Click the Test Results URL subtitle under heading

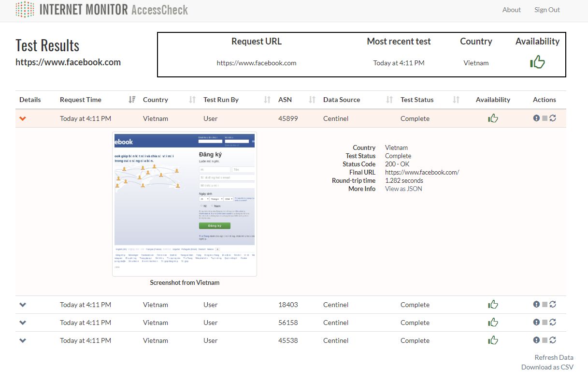coord(68,62)
